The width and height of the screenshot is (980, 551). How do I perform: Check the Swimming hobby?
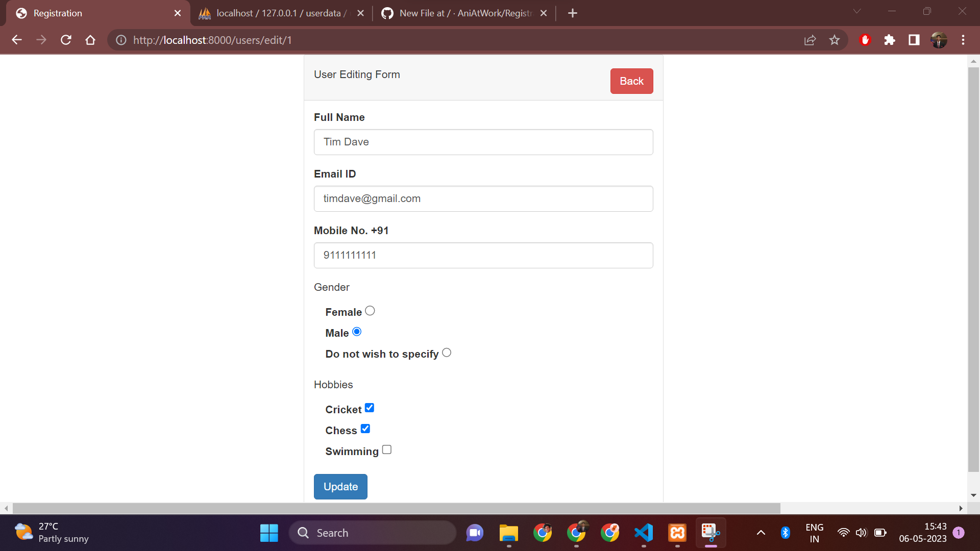387,449
